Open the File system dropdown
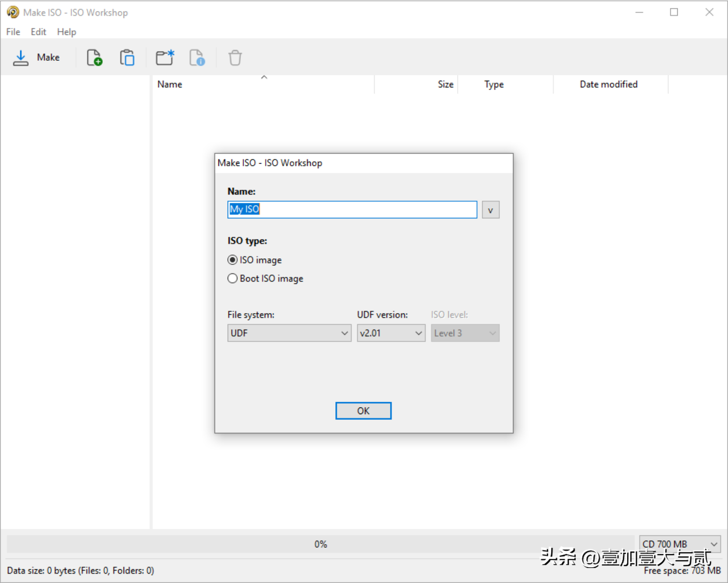Screen dimensions: 728x583 [x=289, y=333]
